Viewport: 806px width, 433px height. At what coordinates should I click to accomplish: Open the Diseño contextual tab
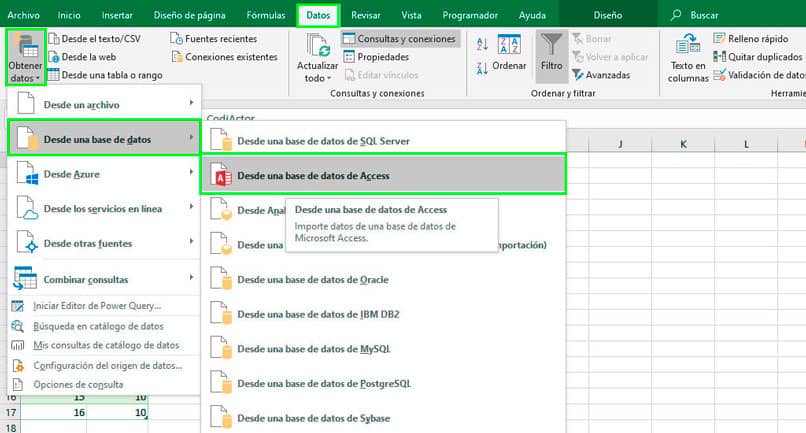tap(608, 15)
